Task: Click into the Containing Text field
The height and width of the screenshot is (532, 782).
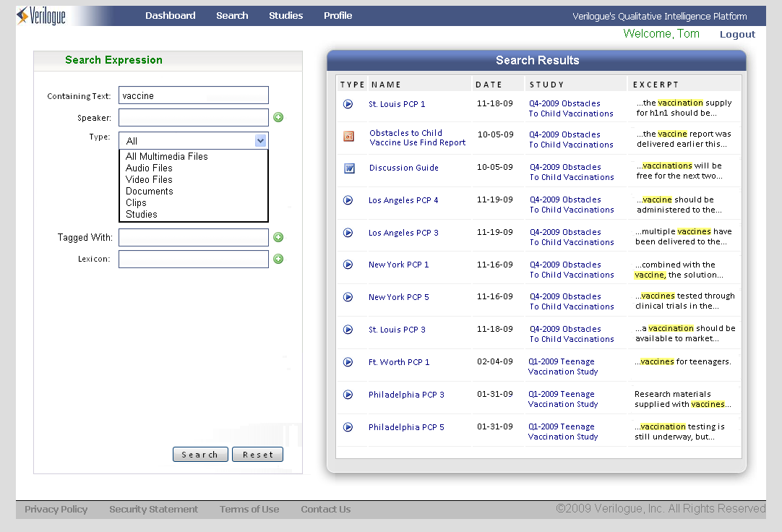Action: coord(193,95)
